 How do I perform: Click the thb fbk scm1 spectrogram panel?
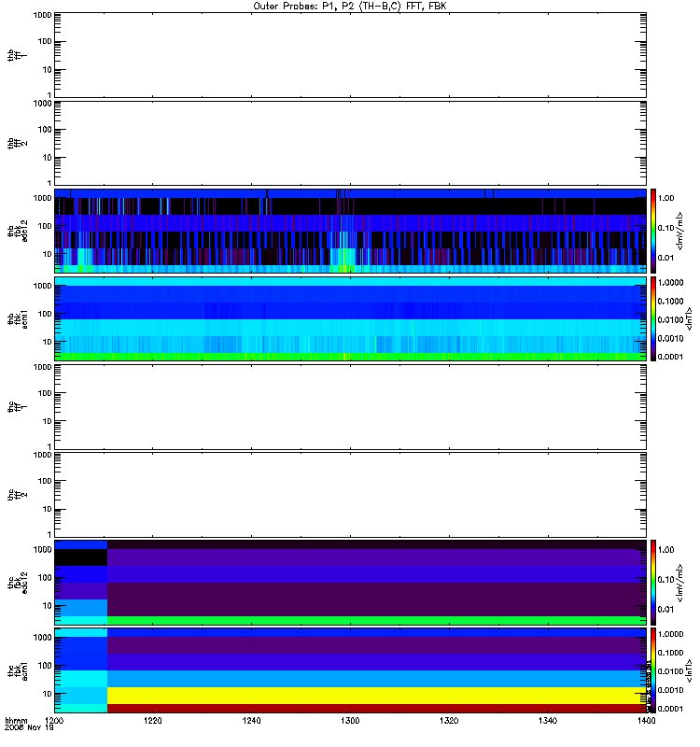tap(350, 318)
